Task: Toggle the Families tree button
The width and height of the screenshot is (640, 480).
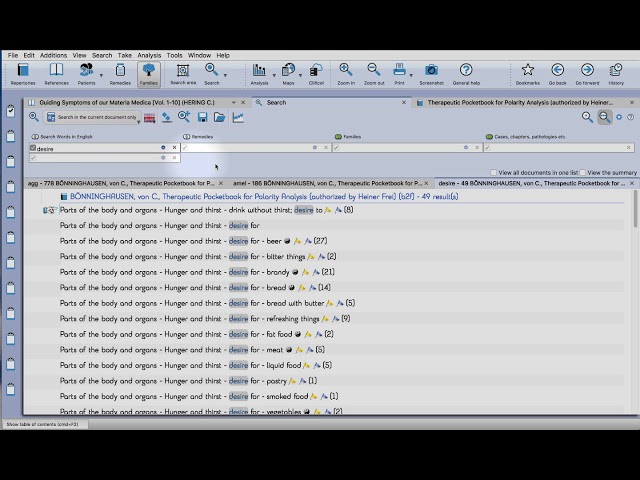Action: coord(149,74)
